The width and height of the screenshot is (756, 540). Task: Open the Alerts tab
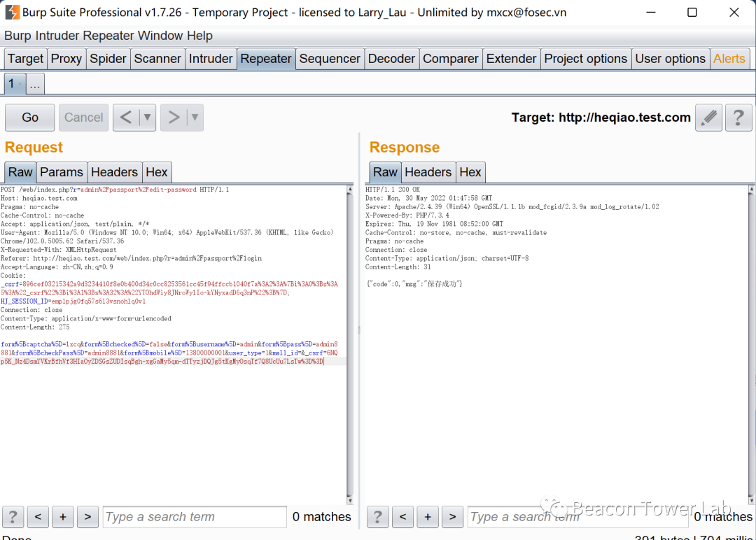[x=729, y=59]
